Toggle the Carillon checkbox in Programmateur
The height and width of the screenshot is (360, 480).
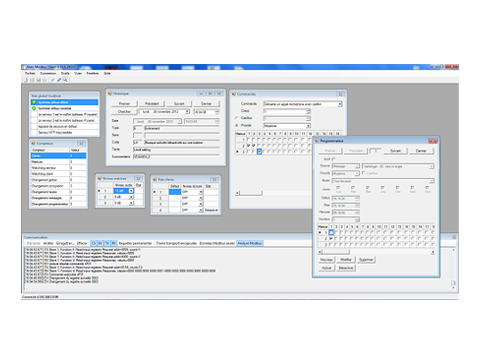tap(364, 173)
